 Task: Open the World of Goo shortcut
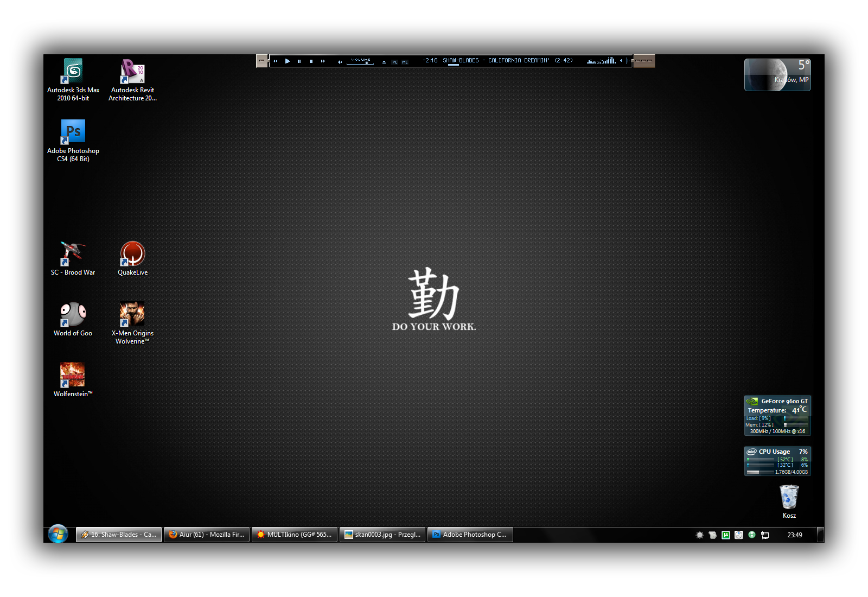(x=73, y=315)
